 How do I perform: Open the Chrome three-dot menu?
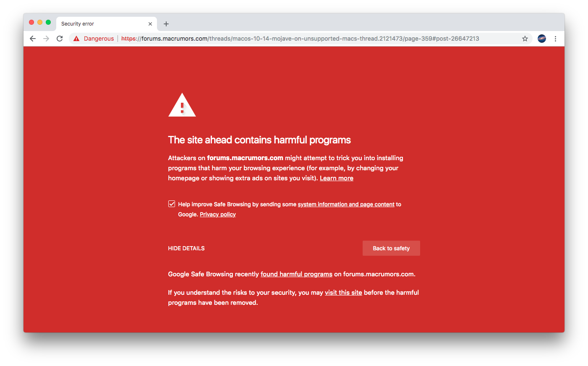(555, 39)
